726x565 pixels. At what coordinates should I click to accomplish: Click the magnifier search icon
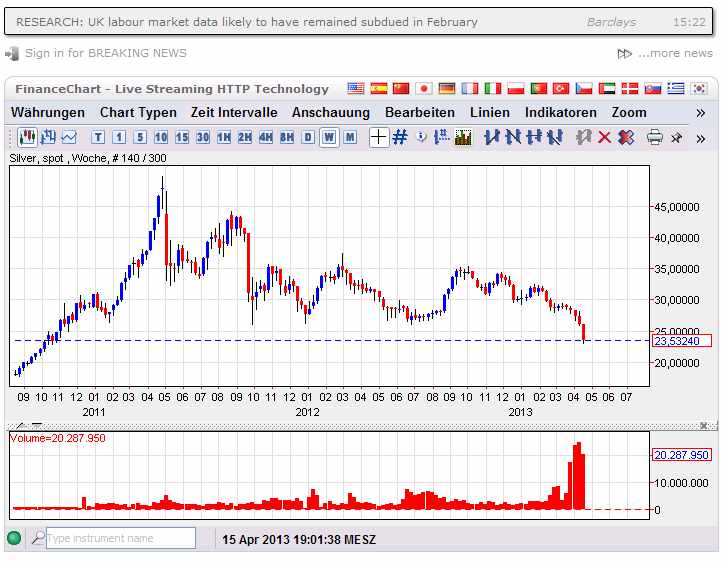click(x=38, y=538)
